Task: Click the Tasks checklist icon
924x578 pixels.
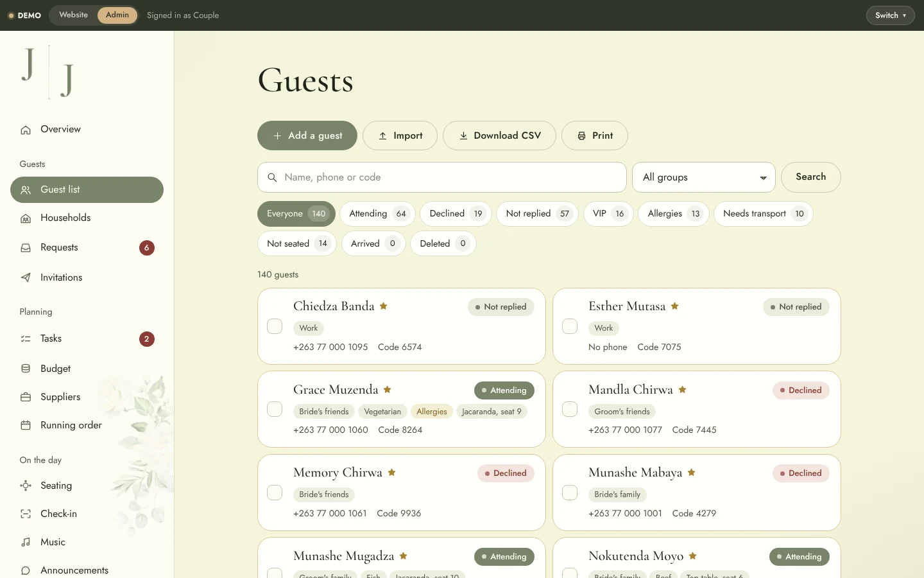Action: tap(26, 339)
